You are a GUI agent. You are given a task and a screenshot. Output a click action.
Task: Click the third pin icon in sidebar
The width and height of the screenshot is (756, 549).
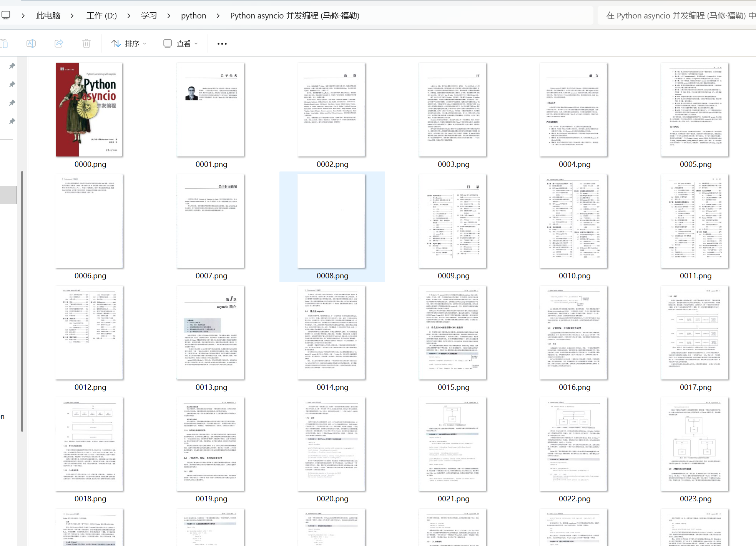point(12,103)
